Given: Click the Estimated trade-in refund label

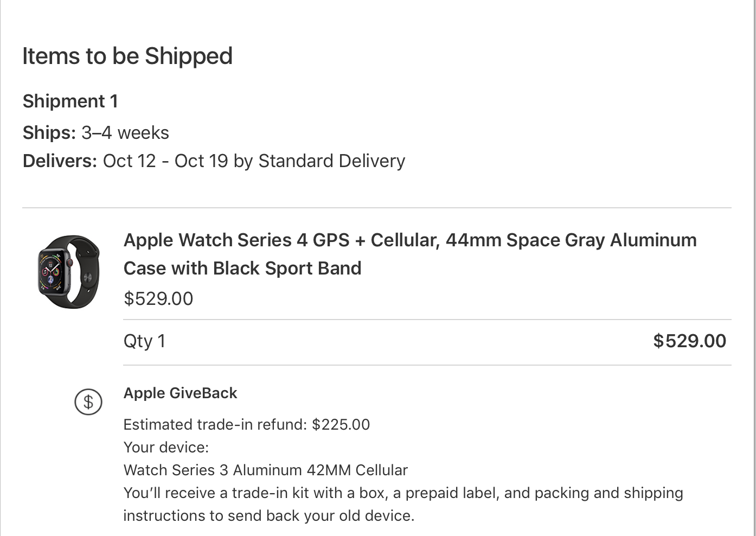Looking at the screenshot, I should pyautogui.click(x=216, y=425).
